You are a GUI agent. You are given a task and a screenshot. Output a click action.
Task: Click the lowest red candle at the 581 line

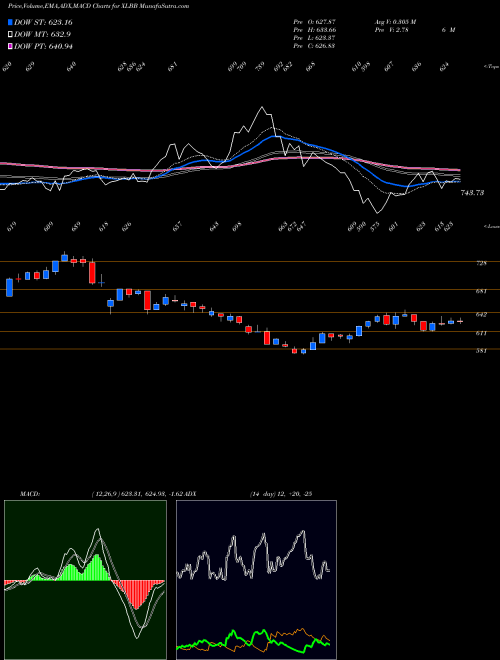(x=294, y=351)
